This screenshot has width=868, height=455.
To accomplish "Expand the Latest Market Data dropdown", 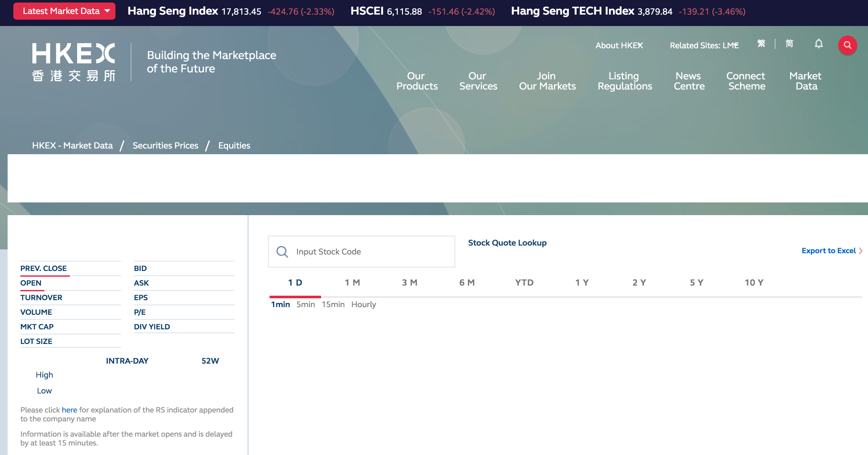I will (x=64, y=11).
